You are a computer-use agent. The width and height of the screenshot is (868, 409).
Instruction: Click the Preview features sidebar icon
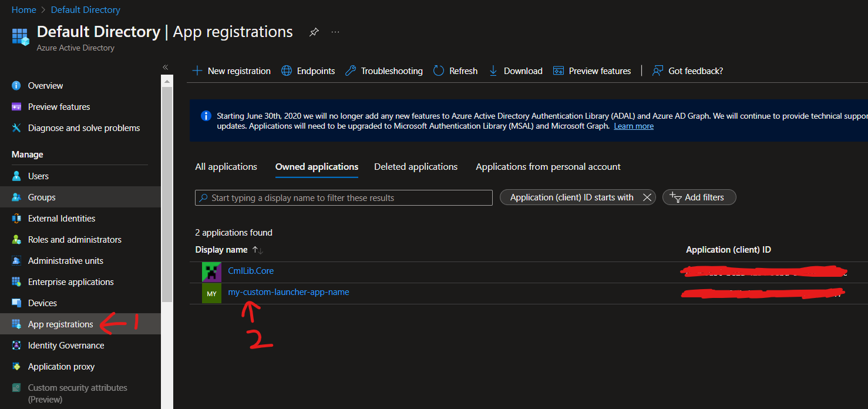16,107
